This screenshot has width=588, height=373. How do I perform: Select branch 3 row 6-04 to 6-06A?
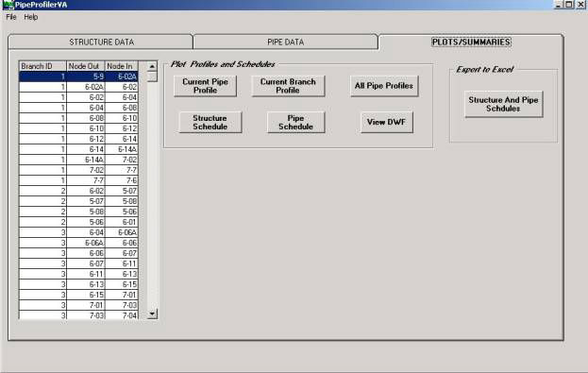click(x=78, y=232)
